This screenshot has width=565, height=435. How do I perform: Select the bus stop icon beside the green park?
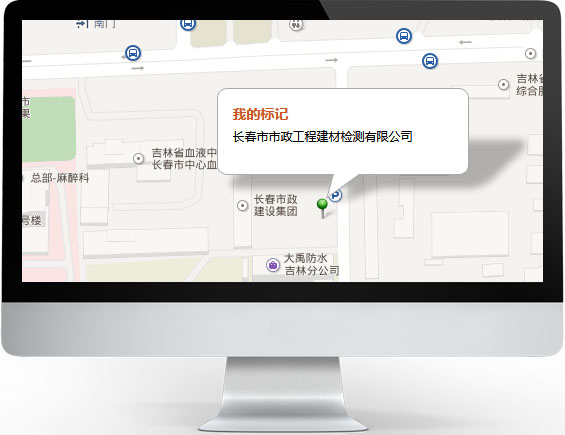click(x=133, y=53)
